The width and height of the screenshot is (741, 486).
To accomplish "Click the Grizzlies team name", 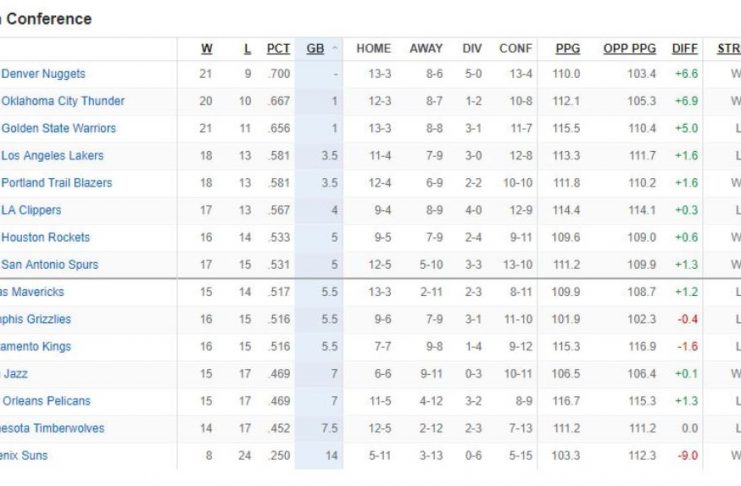I will click(x=35, y=319).
